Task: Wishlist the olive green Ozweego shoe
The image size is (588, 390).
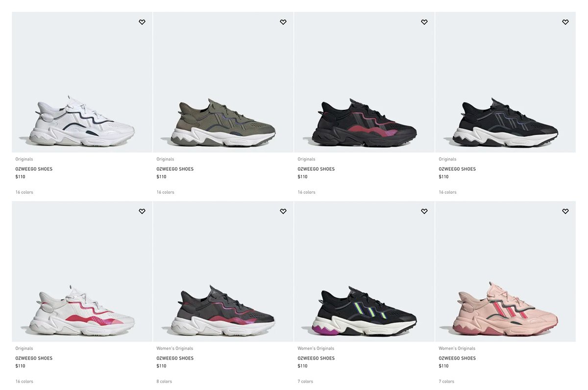Action: click(283, 22)
